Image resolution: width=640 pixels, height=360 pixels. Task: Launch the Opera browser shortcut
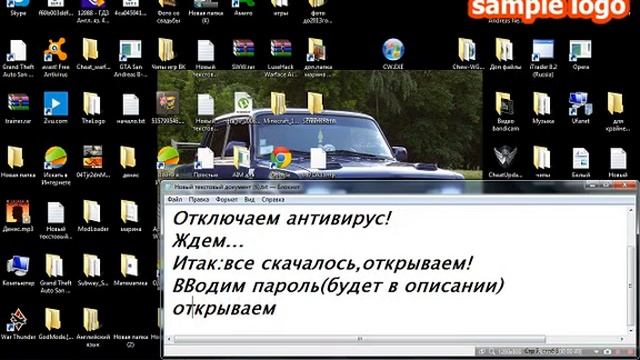(580, 50)
